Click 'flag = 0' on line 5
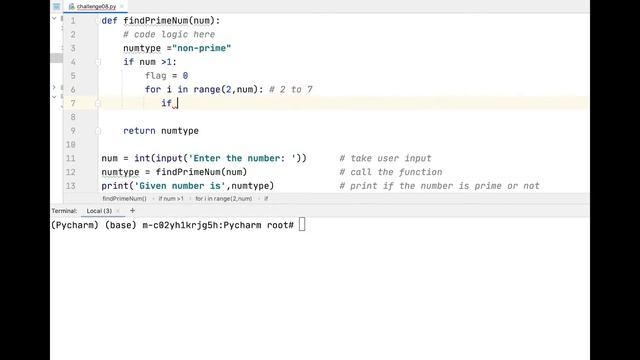640x360 pixels. tap(166, 76)
